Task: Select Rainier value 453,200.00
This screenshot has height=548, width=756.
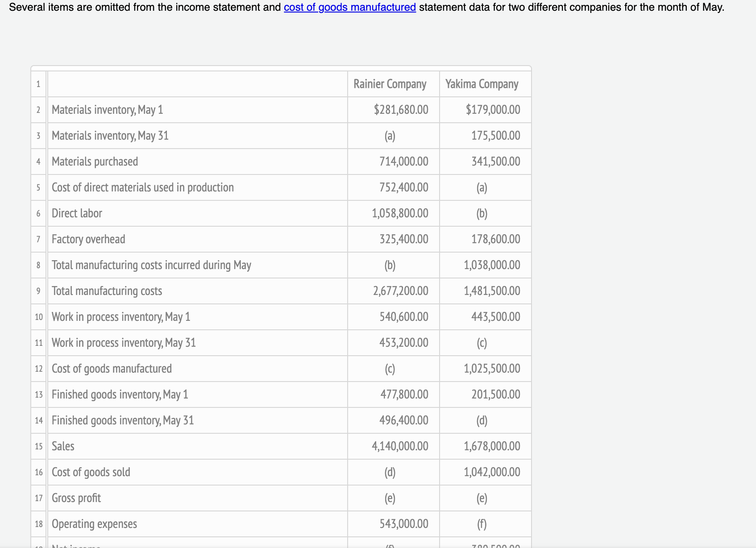Action: pyautogui.click(x=404, y=343)
